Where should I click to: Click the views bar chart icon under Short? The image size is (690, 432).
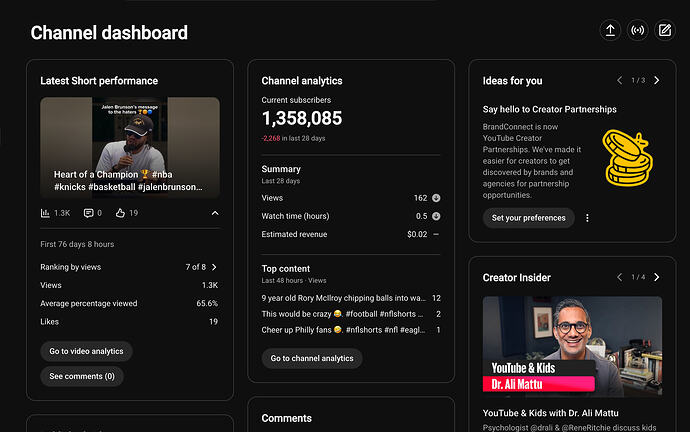[x=45, y=213]
